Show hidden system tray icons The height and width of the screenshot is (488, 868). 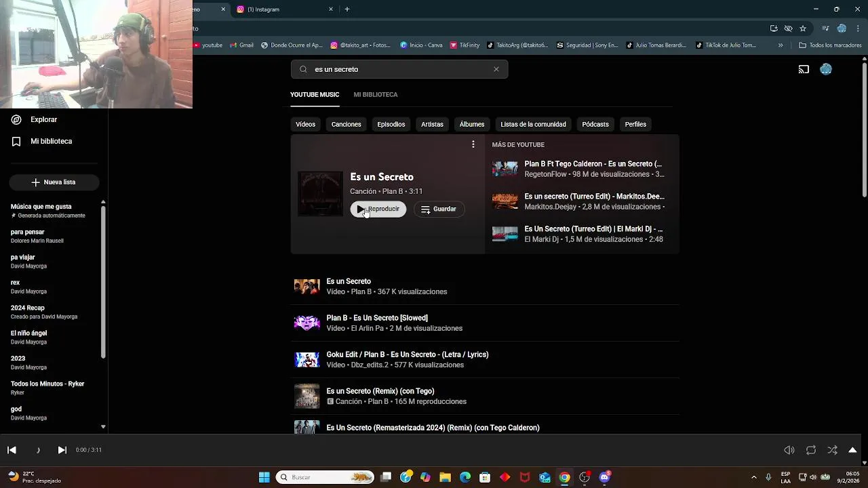click(753, 477)
